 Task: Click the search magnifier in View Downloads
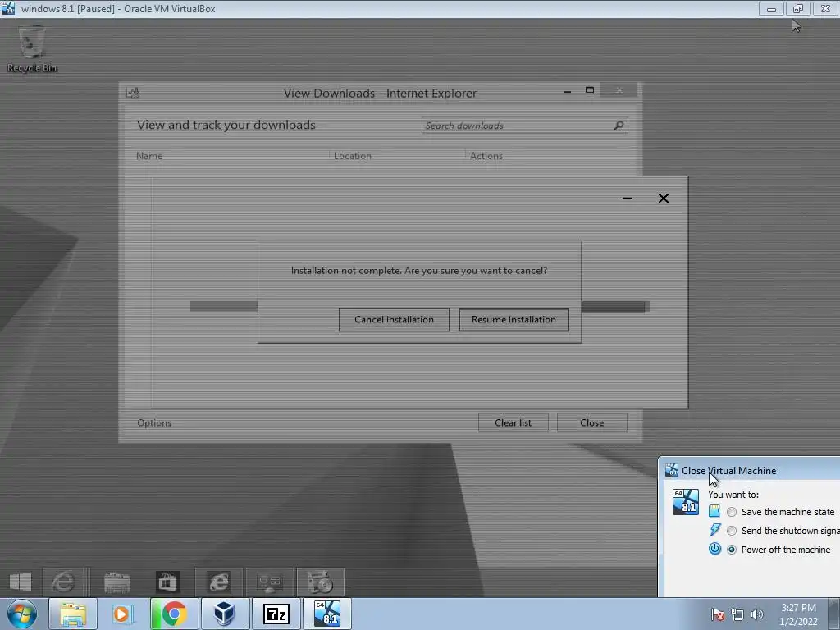[x=619, y=126]
